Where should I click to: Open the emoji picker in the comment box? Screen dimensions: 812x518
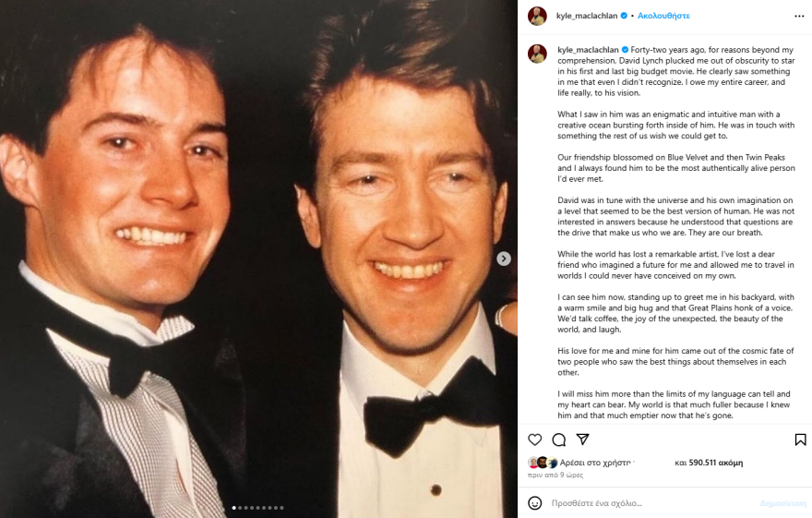coord(535,503)
